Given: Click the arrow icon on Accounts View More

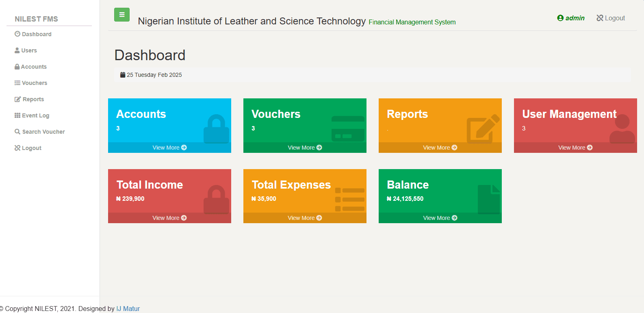Looking at the screenshot, I should 184,148.
